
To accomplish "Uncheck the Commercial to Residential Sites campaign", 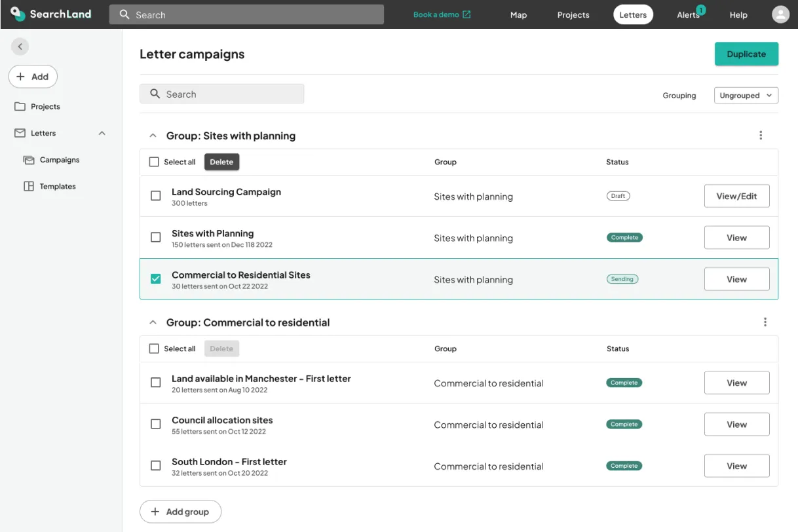I will pos(155,278).
